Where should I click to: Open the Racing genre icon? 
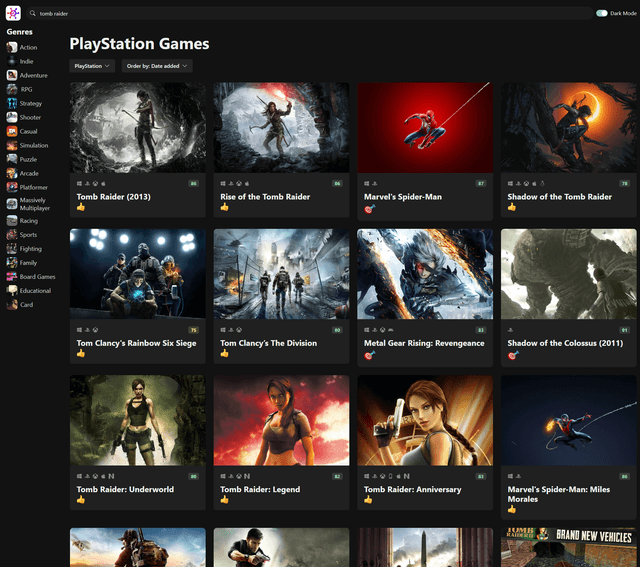[12, 221]
